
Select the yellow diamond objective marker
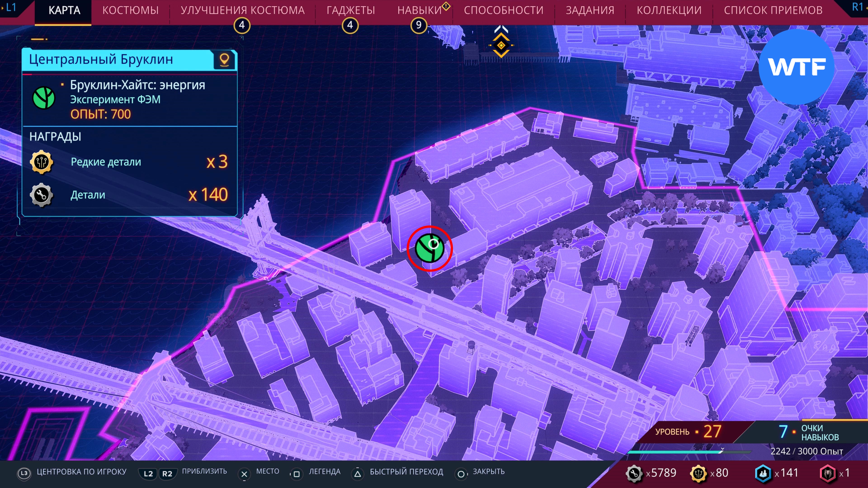[501, 45]
